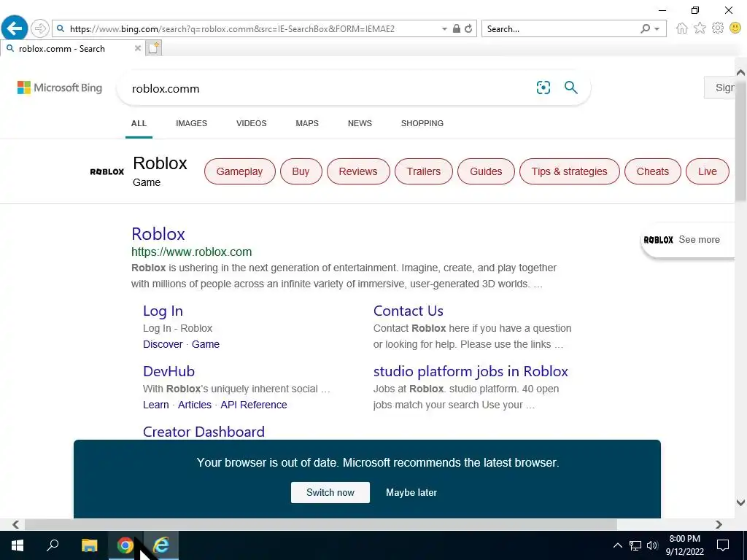
Task: Click the IE search magnifier icon
Action: point(646,28)
